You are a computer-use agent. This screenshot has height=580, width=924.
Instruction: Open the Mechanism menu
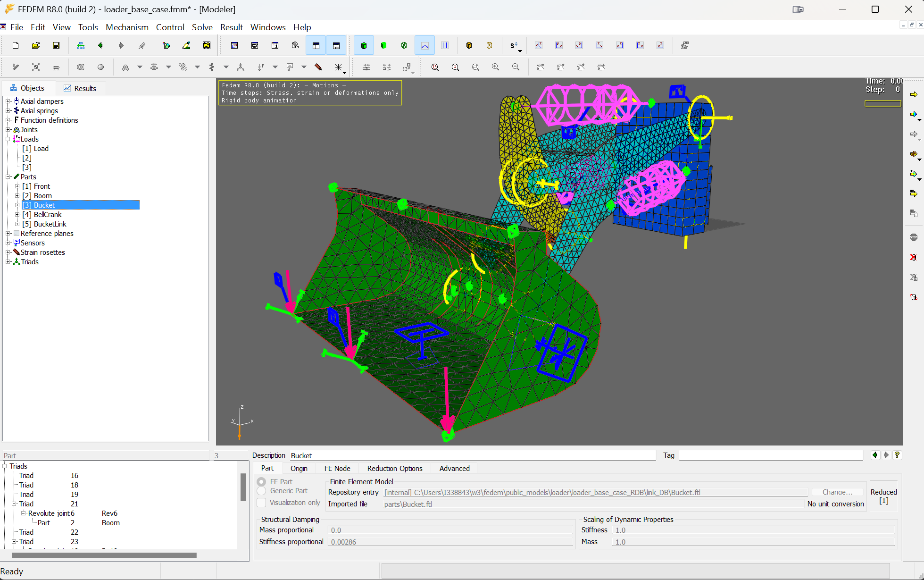tap(127, 27)
